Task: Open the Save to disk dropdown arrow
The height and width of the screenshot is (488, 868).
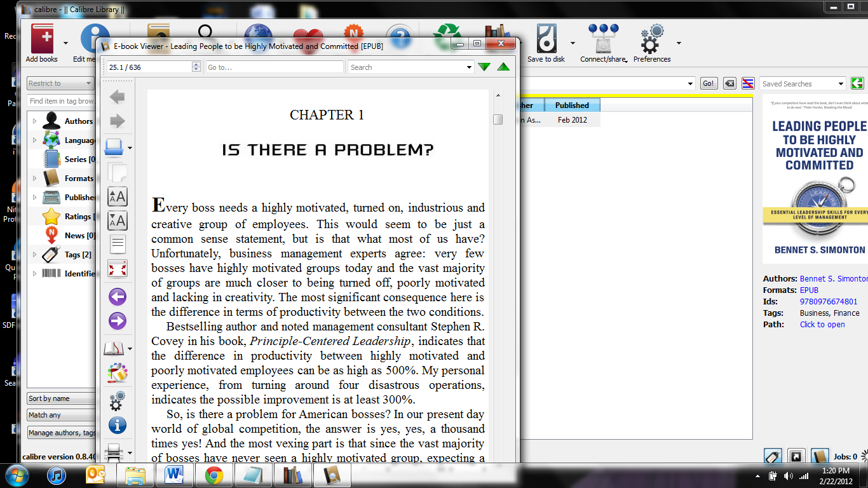Action: tap(573, 43)
